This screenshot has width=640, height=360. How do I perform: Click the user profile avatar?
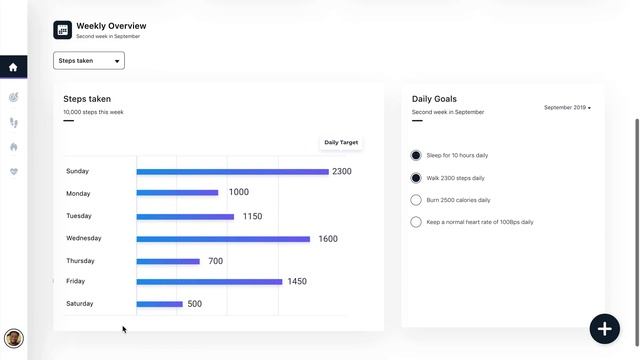click(13, 338)
